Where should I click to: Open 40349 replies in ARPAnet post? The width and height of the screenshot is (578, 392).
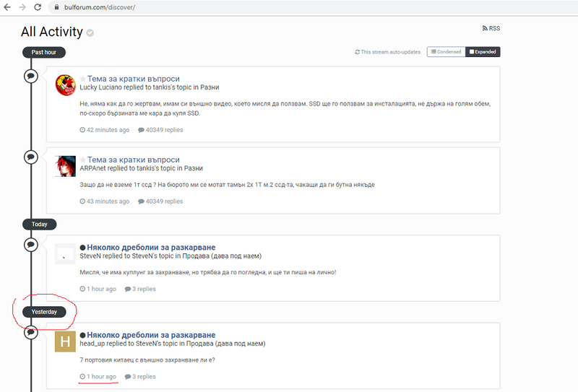(160, 201)
